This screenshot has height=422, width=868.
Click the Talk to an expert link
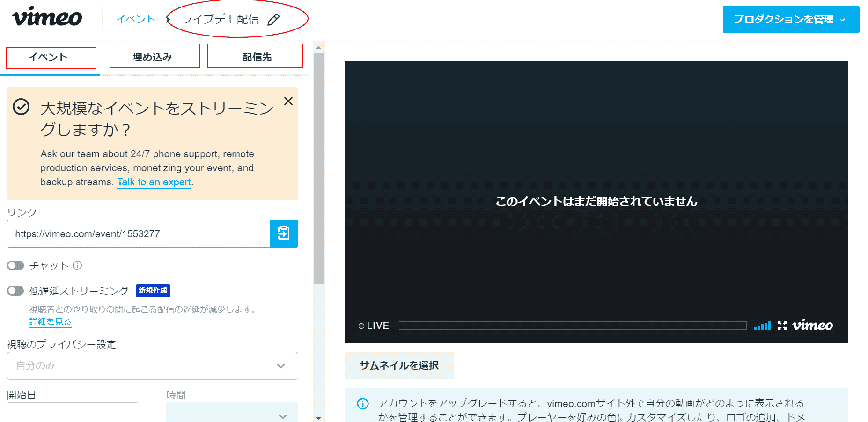pyautogui.click(x=154, y=182)
